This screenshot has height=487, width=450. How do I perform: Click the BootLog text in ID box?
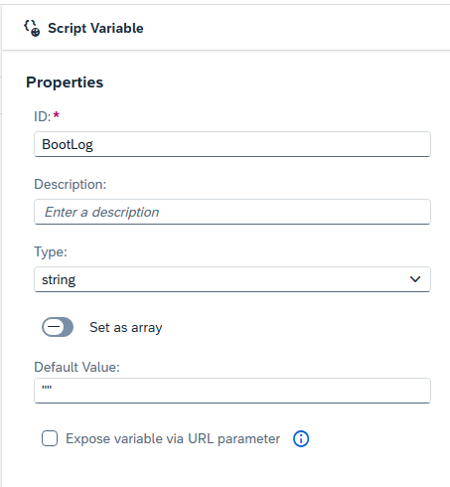coord(67,145)
